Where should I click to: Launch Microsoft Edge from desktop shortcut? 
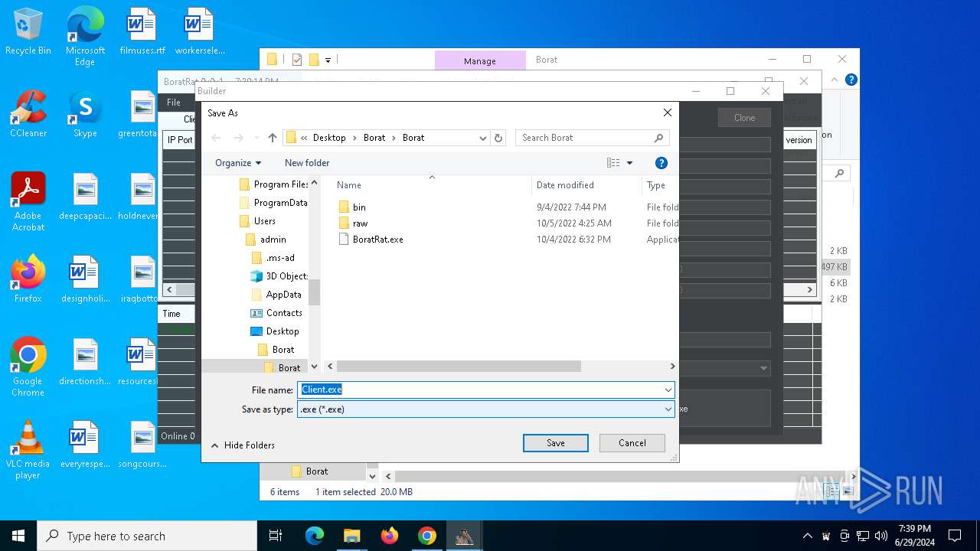click(x=85, y=37)
